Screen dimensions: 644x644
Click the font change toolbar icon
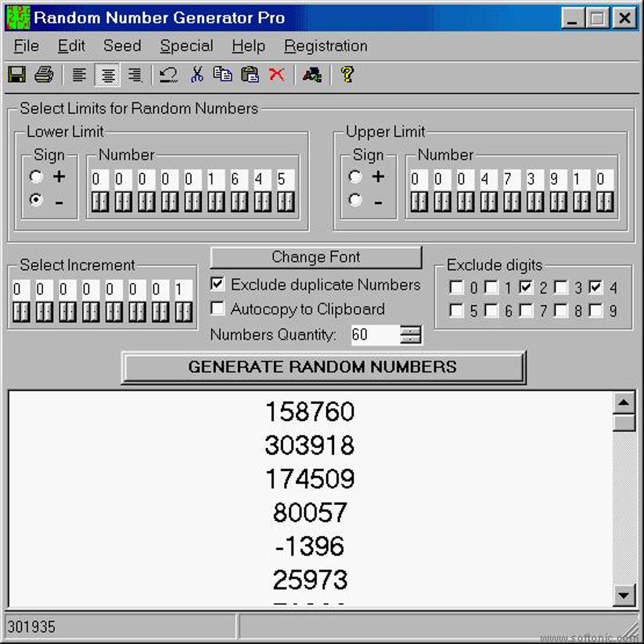[x=313, y=75]
